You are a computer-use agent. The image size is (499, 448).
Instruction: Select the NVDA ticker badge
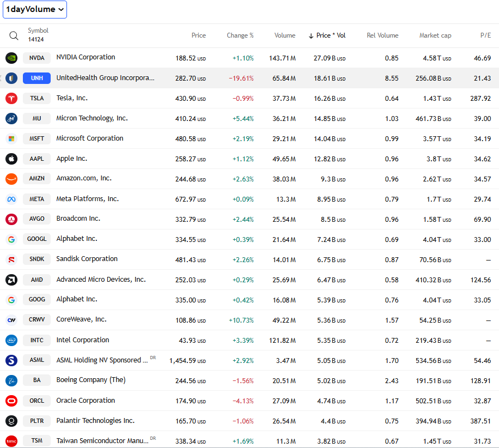37,58
